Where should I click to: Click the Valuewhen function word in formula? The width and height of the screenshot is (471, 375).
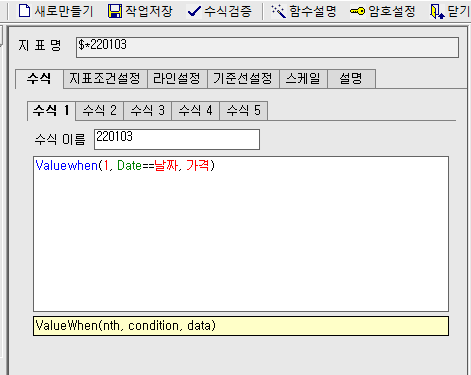point(67,165)
